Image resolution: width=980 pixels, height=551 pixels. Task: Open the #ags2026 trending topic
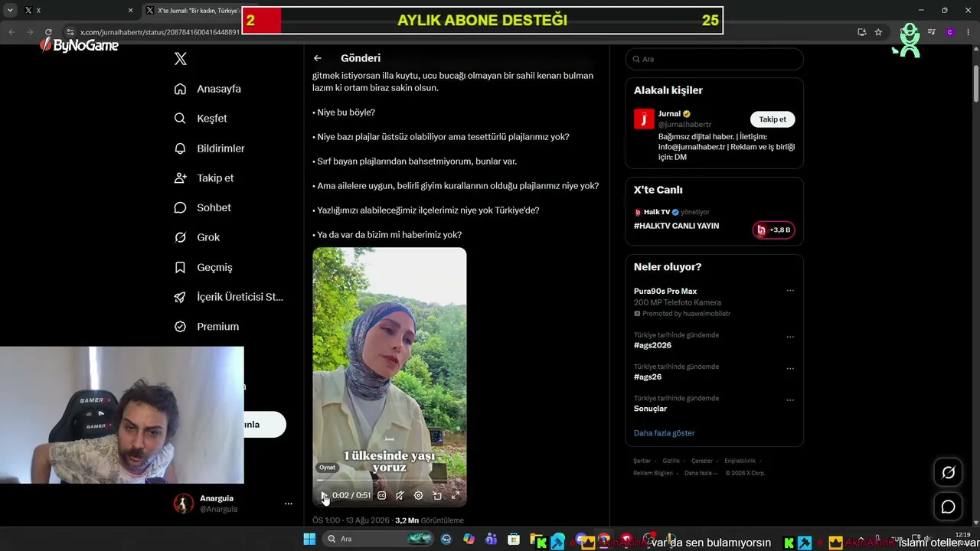click(x=652, y=345)
